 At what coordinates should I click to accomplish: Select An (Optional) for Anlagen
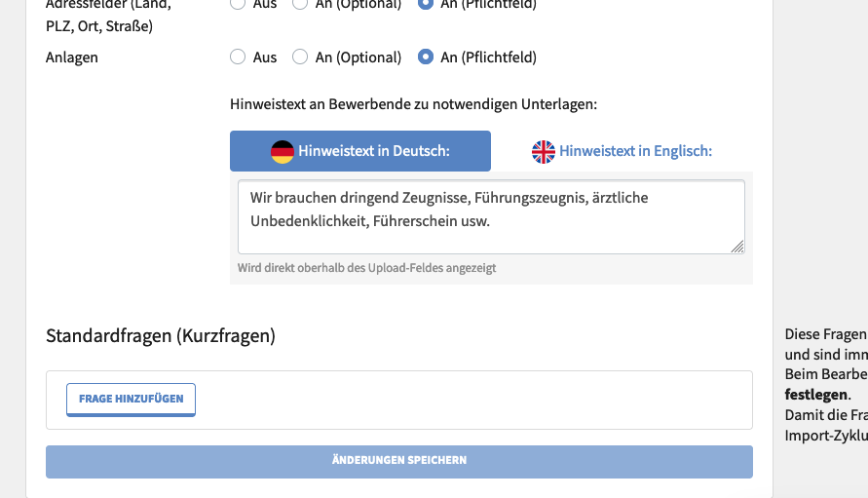[x=300, y=57]
